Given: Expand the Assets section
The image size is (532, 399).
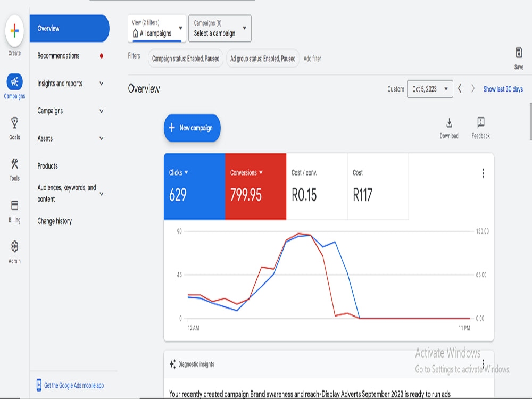Looking at the screenshot, I should (102, 138).
